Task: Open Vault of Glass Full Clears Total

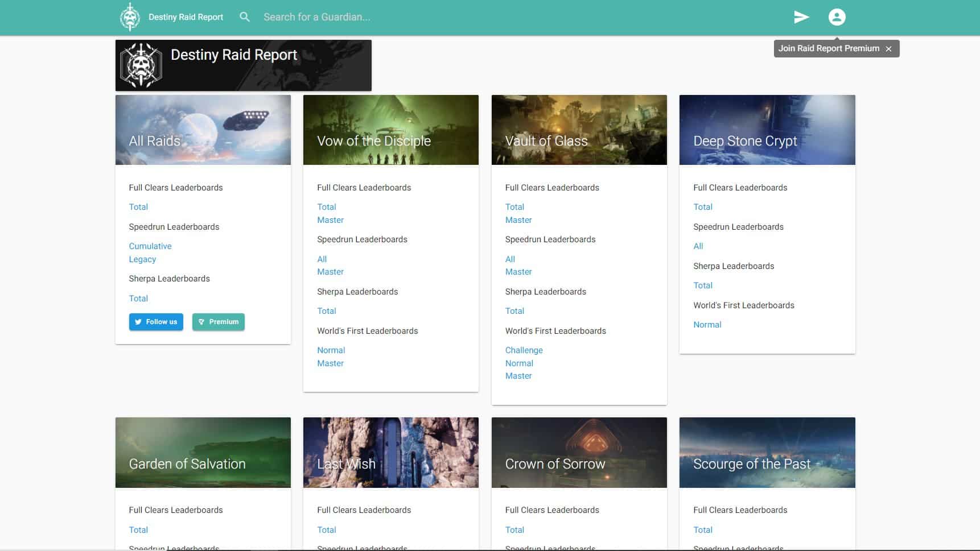Action: pos(515,207)
